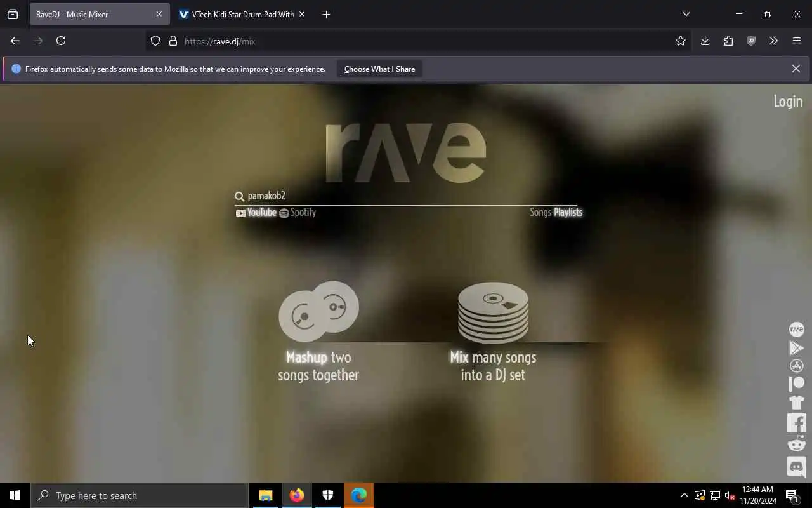Switch to RaveDJ - Music Mixer tab

pos(99,14)
